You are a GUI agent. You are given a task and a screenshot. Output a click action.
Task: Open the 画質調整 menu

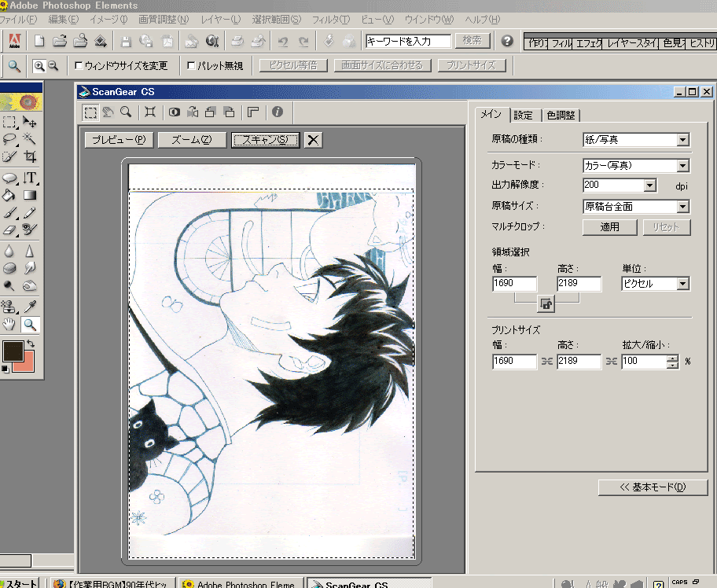tap(164, 20)
